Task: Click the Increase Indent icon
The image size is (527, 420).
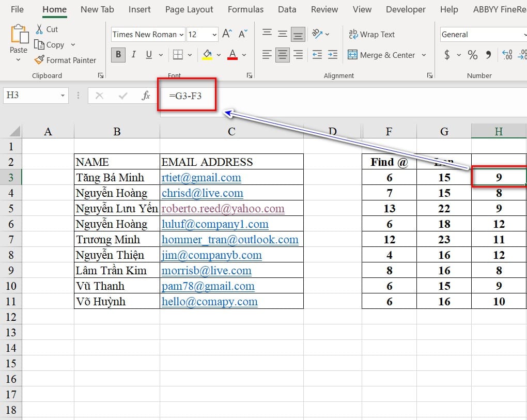Action: (x=333, y=55)
